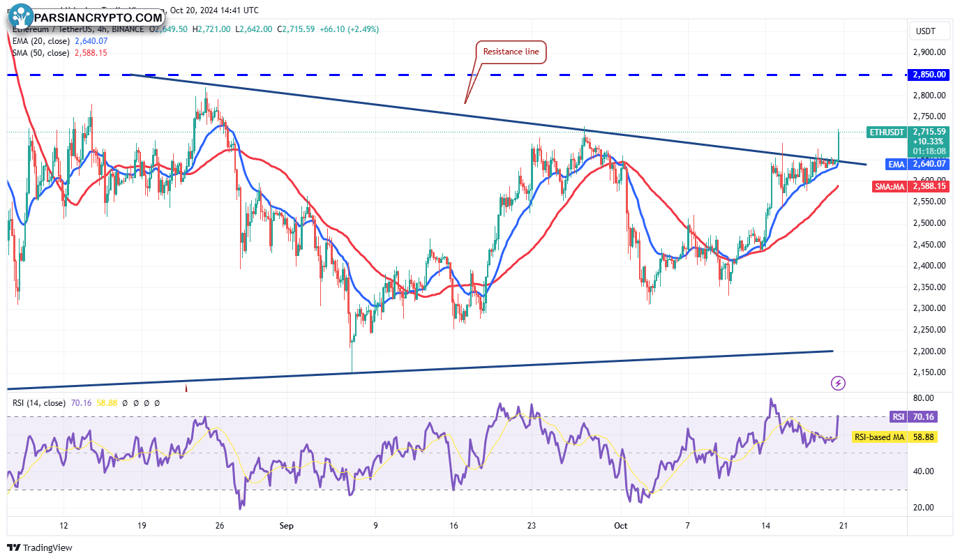The width and height of the screenshot is (960, 560).
Task: Click the yellow RSI-based MA tag
Action: (879, 437)
